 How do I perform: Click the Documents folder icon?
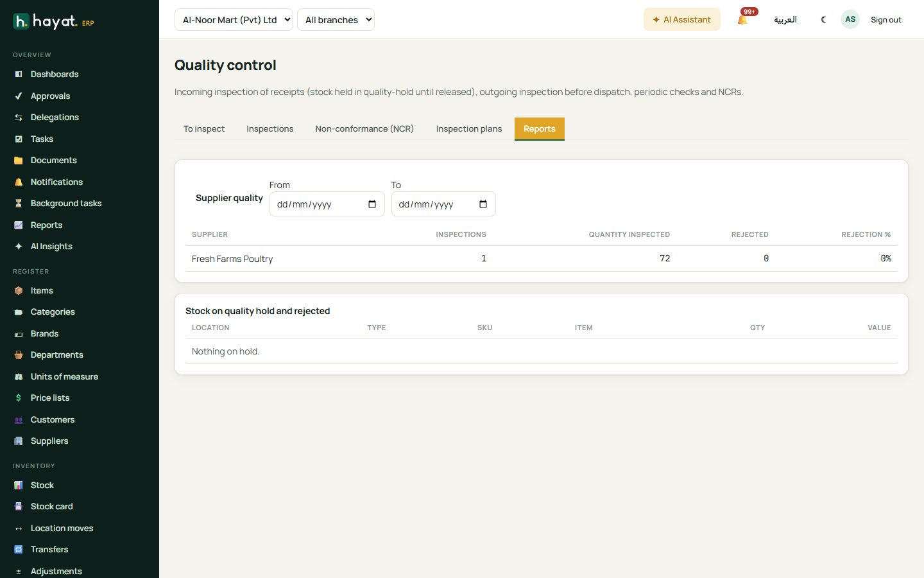click(19, 161)
